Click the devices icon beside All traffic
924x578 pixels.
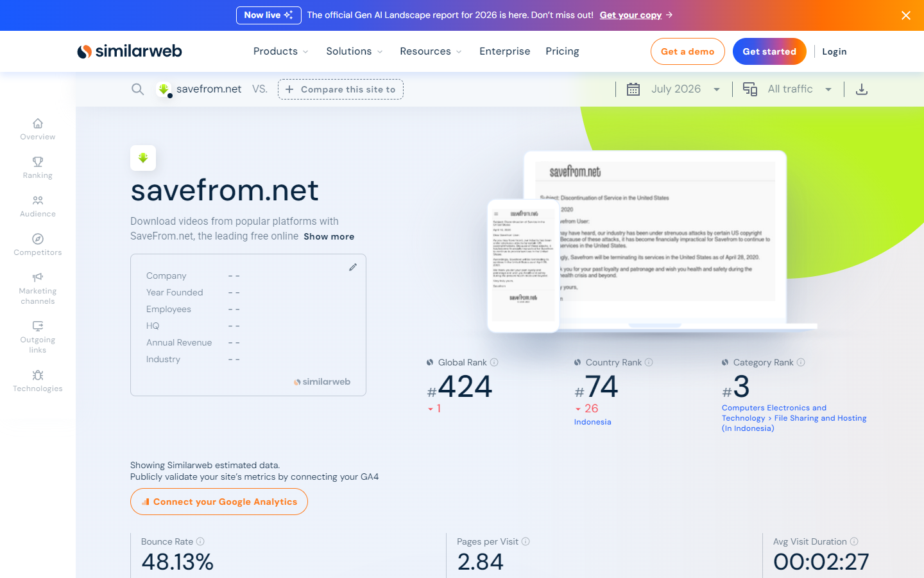[750, 89]
